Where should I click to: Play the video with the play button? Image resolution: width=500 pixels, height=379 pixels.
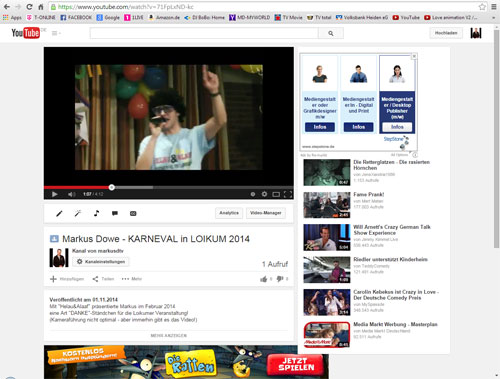(x=55, y=194)
